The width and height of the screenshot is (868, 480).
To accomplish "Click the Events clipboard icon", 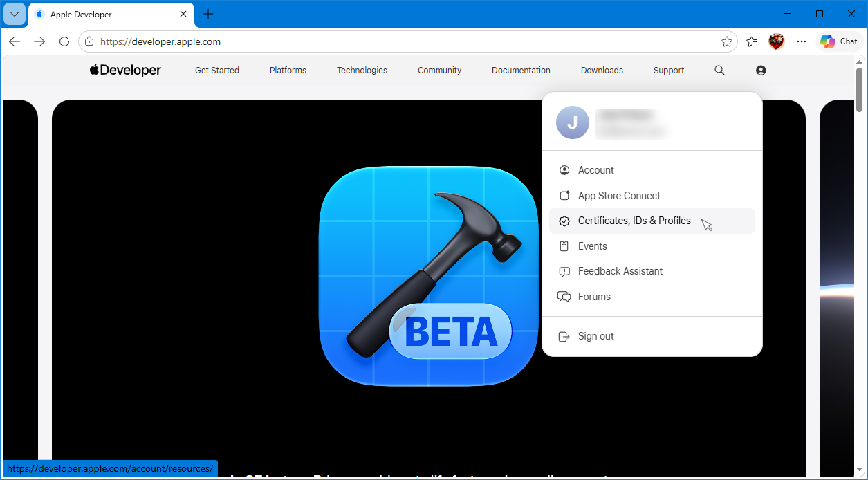I will pos(564,246).
